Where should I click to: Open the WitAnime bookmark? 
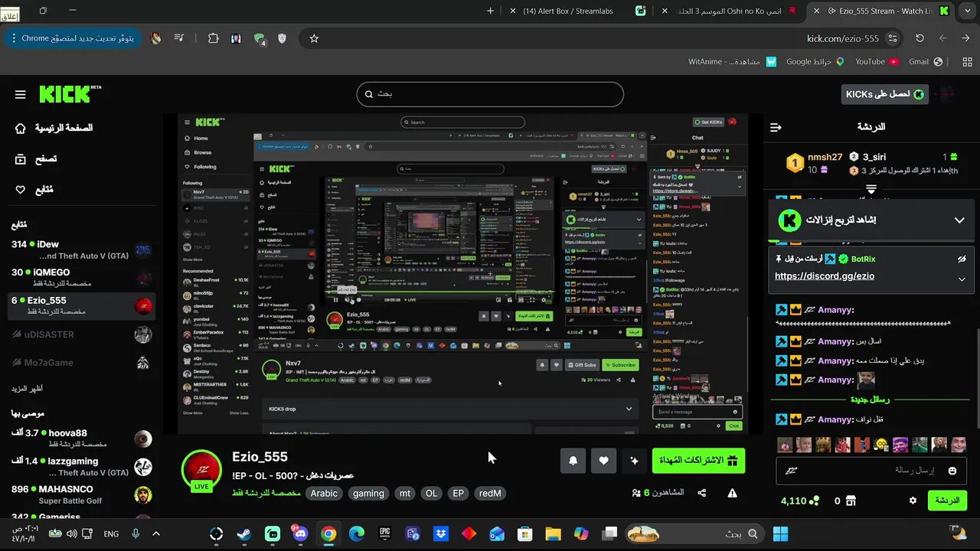click(x=732, y=62)
